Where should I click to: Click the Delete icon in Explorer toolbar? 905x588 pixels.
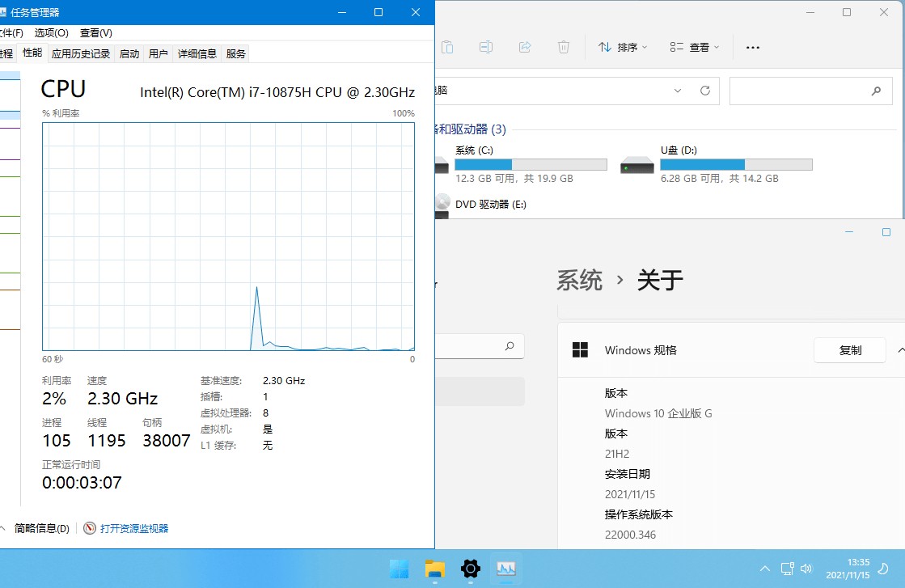[x=564, y=47]
